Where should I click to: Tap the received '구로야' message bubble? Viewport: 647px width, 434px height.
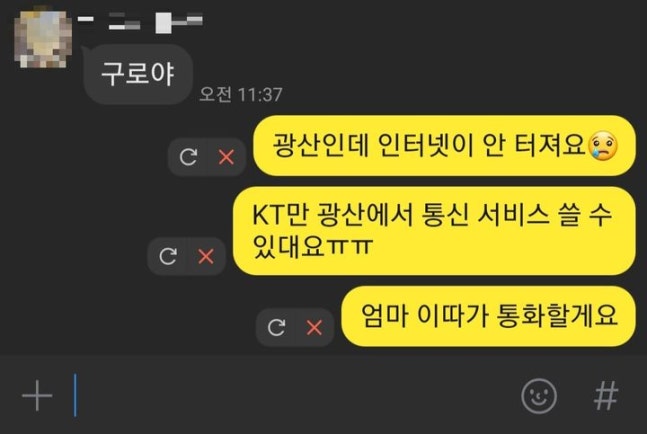pos(138,74)
